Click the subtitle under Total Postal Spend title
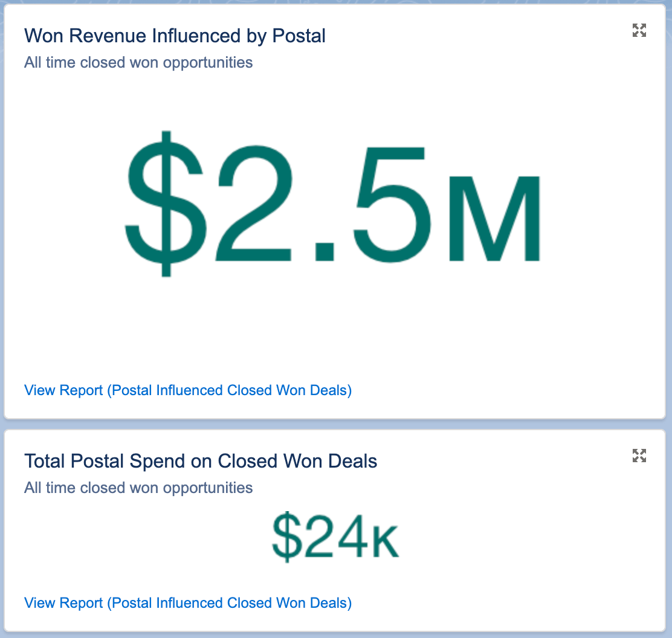672x638 pixels. coord(138,488)
